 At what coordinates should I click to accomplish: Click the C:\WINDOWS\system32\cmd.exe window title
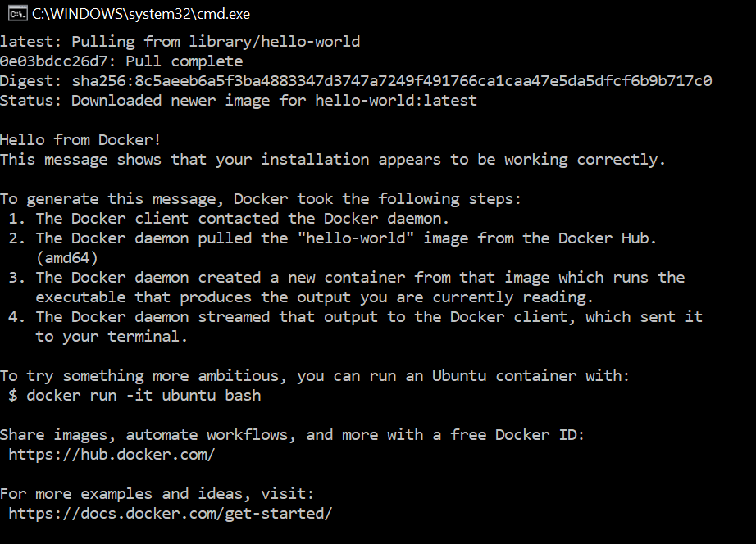click(x=141, y=14)
